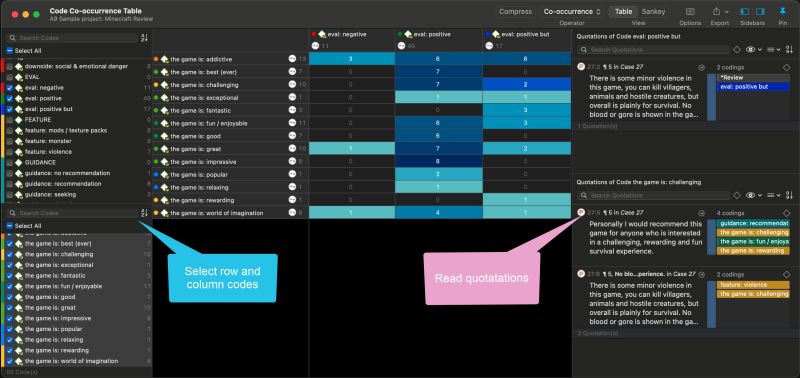Toggle 'Select All' in lower code list
This screenshot has width=800, height=378.
tap(10, 226)
